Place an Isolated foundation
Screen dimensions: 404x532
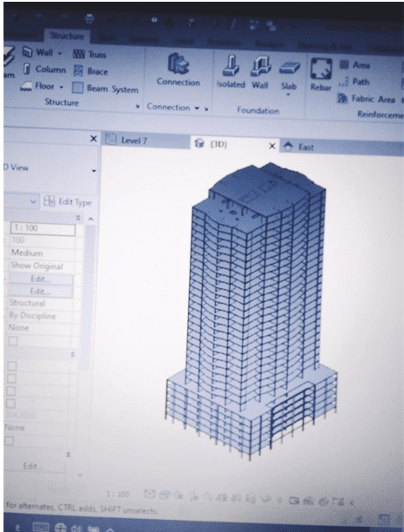pos(231,72)
